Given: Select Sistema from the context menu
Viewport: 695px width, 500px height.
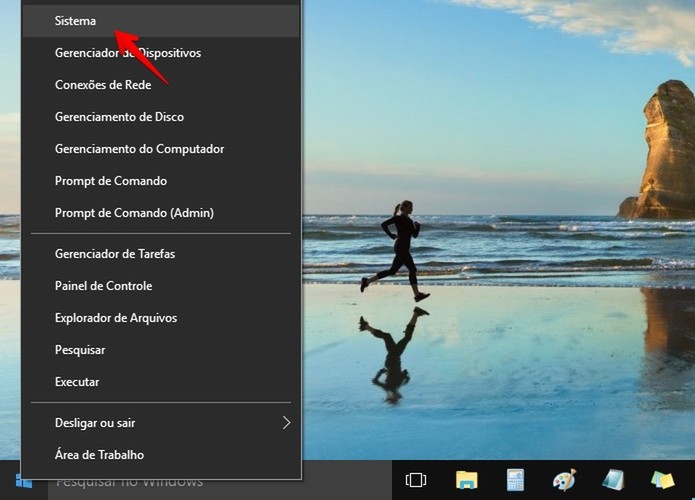Looking at the screenshot, I should coord(161,21).
